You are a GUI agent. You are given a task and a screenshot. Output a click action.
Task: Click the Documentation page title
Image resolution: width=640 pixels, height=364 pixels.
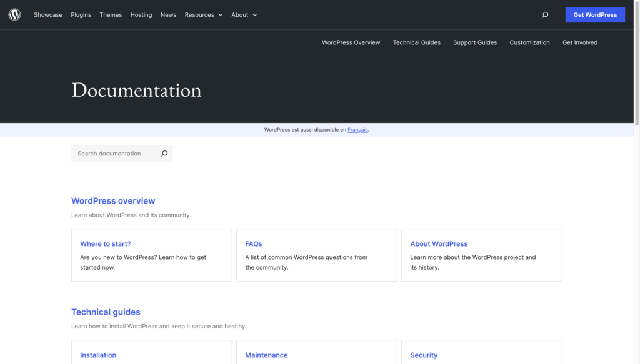coord(136,90)
